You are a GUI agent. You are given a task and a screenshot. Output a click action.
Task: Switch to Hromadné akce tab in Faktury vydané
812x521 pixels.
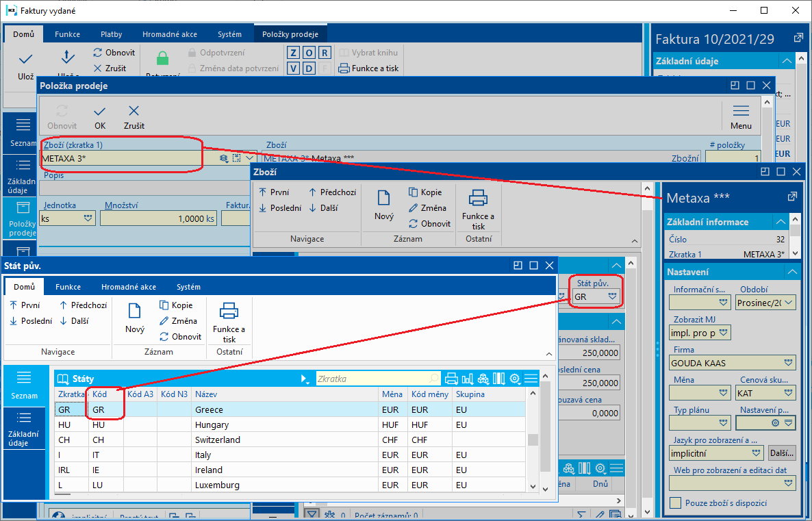coord(170,34)
